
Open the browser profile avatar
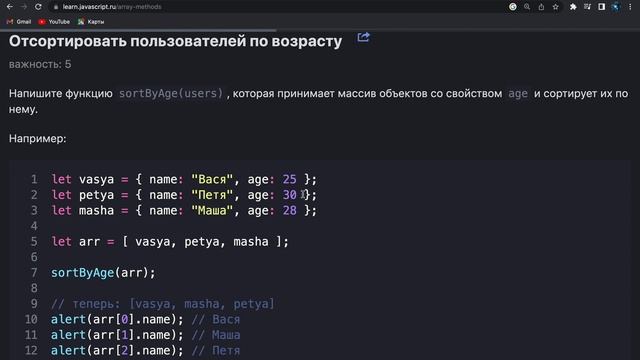click(616, 7)
